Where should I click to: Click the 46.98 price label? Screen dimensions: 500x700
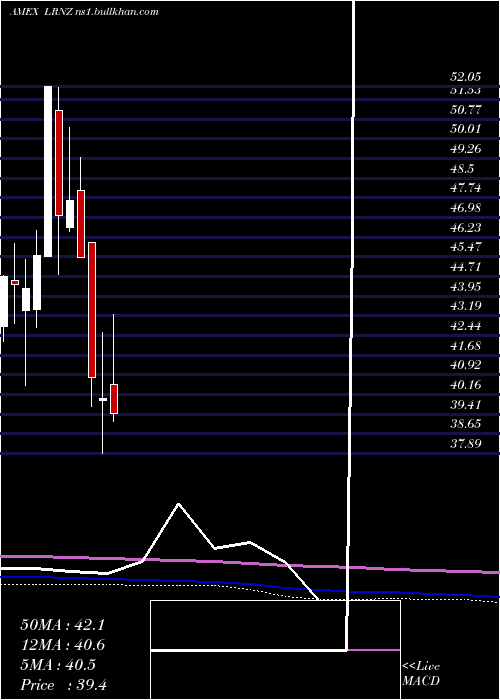coord(466,208)
